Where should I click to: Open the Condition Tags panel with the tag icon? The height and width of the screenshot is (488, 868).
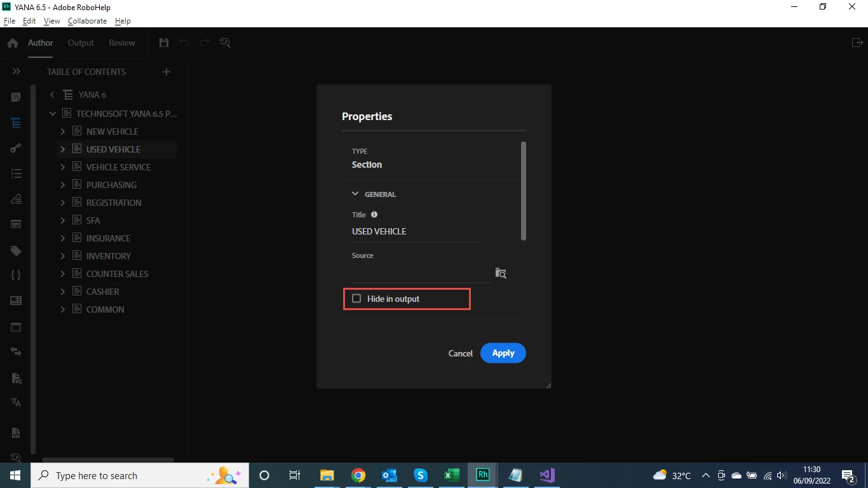(16, 251)
